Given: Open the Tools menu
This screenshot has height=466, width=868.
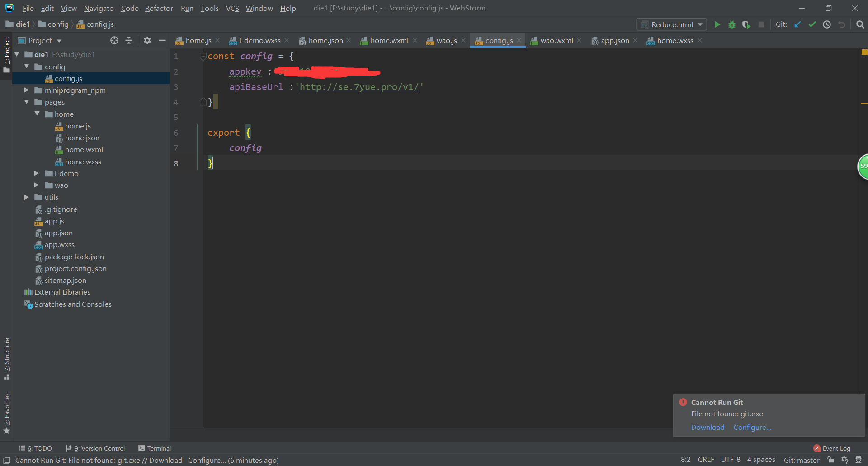Looking at the screenshot, I should (209, 8).
